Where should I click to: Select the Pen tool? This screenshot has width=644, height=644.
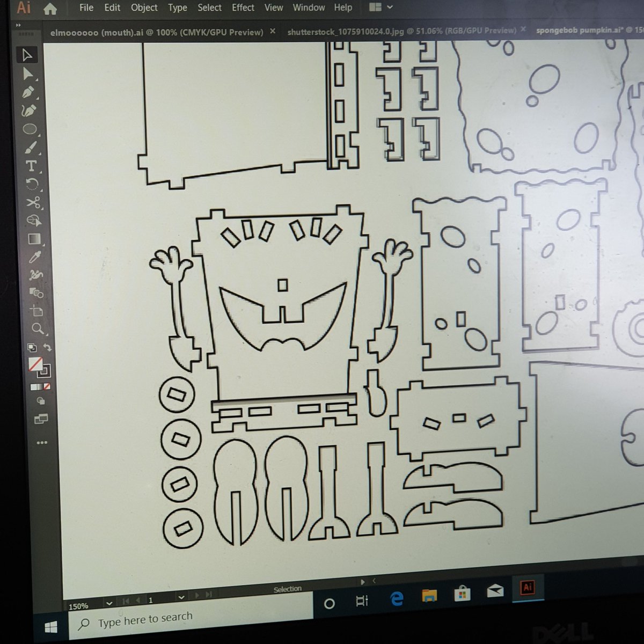point(28,92)
